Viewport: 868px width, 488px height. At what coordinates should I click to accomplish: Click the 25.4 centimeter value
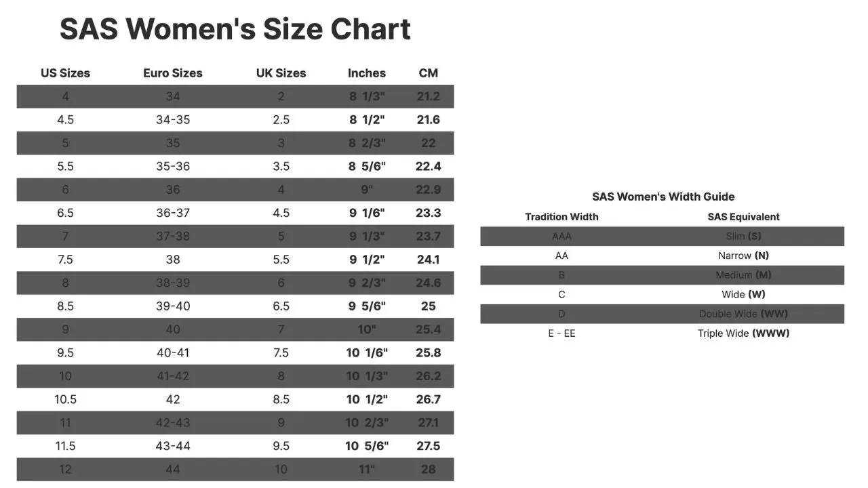[x=429, y=329]
